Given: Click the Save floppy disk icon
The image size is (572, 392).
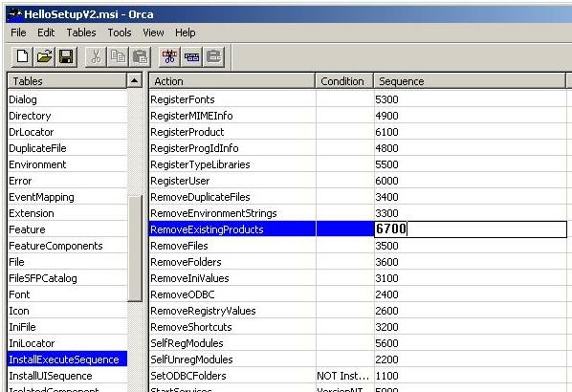Looking at the screenshot, I should [66, 56].
